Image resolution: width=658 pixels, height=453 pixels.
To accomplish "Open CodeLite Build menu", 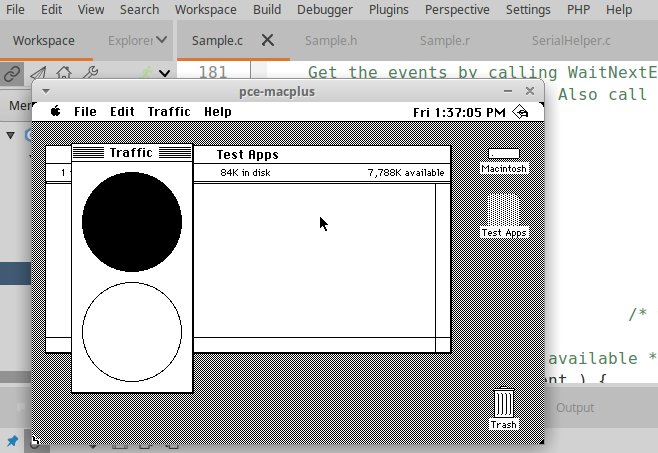I will click(267, 9).
